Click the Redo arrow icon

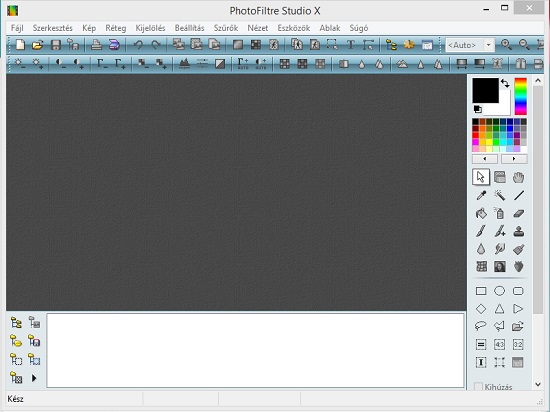point(156,45)
